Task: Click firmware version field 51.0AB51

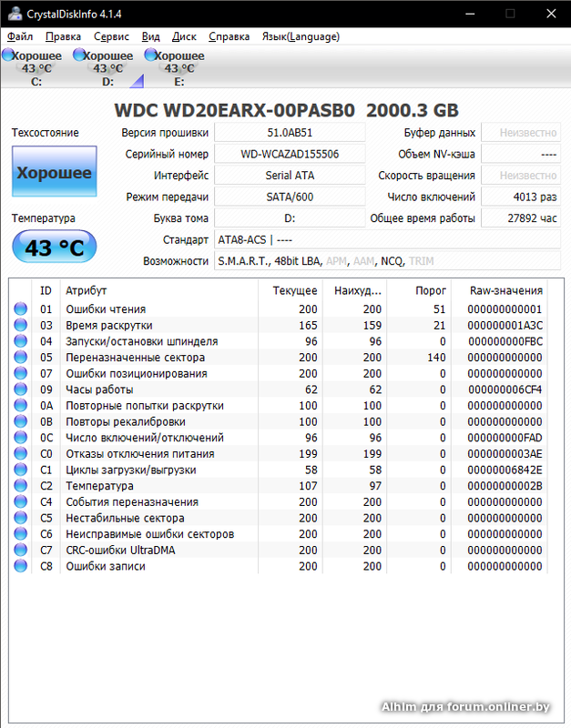Action: coord(290,133)
